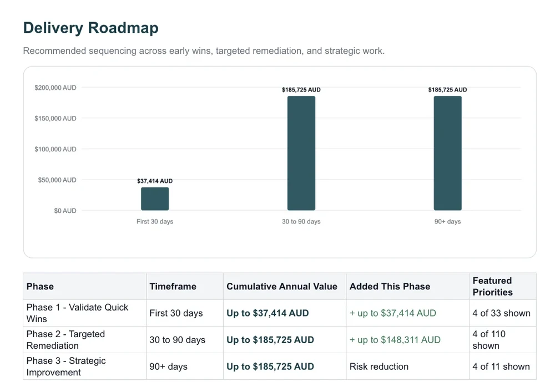This screenshot has height=392, width=555.
Task: Click the First 30 days x-axis label
Action: [x=155, y=222]
